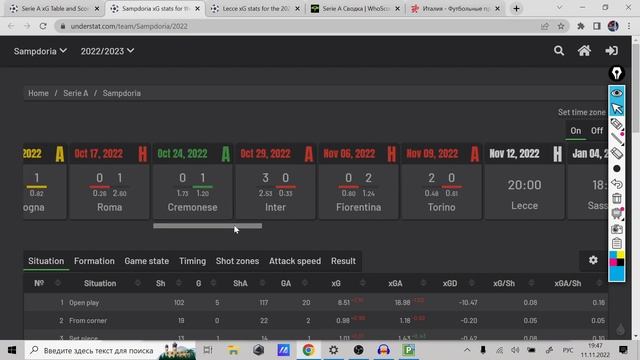Go to Understat home via house icon
Viewport: 640px width, 360px height.
click(584, 51)
